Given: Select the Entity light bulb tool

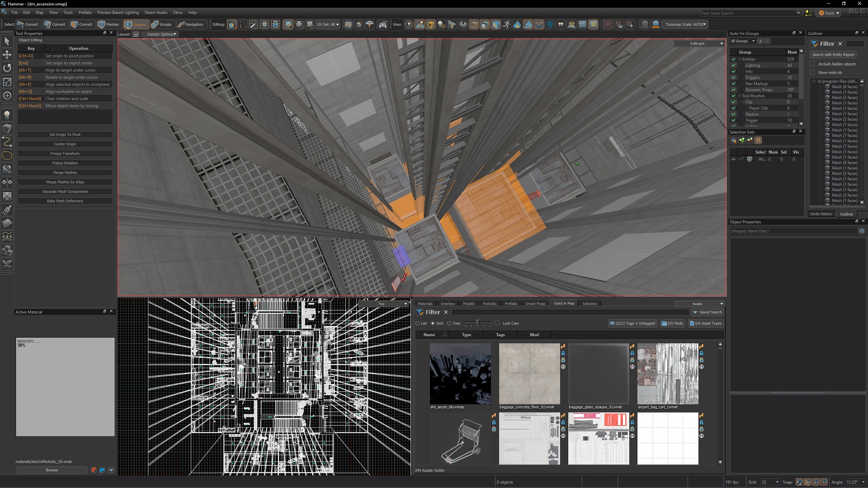Looking at the screenshot, I should click(7, 115).
